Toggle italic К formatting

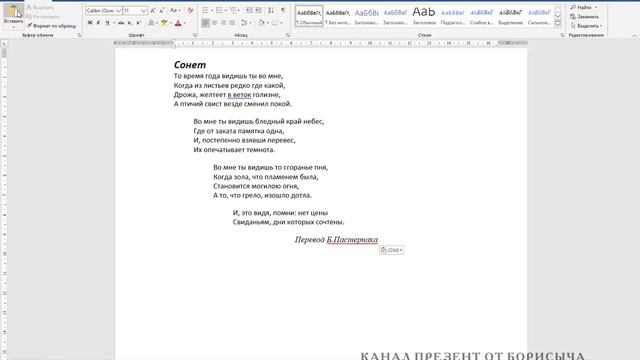(x=98, y=23)
